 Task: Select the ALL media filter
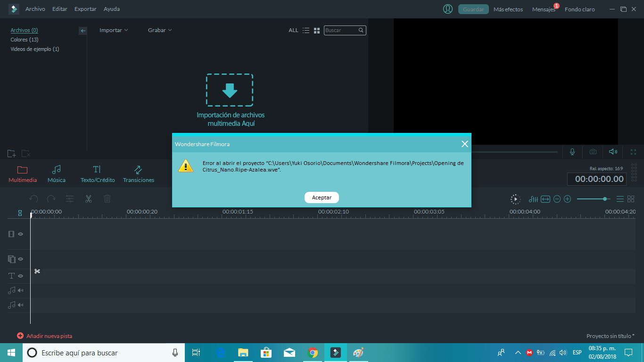coord(293,30)
